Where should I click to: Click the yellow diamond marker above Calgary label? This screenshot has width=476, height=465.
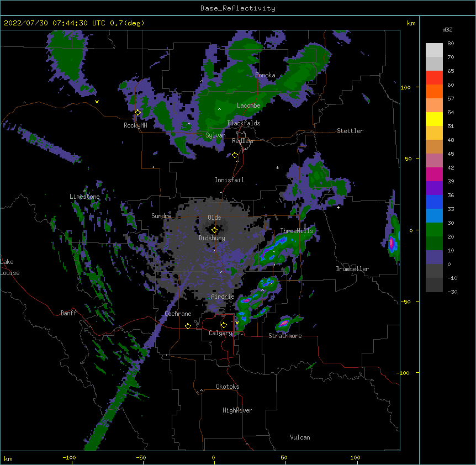pyautogui.click(x=224, y=325)
